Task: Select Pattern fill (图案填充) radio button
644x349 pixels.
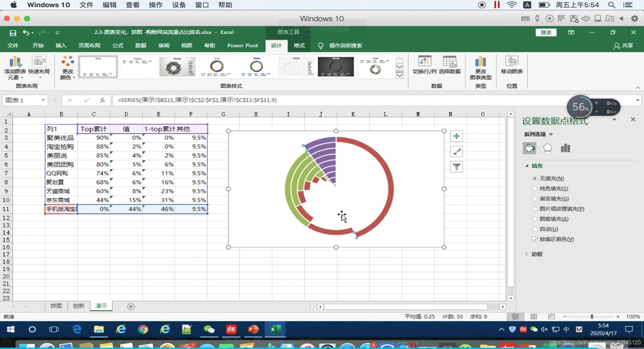Action: click(x=535, y=219)
